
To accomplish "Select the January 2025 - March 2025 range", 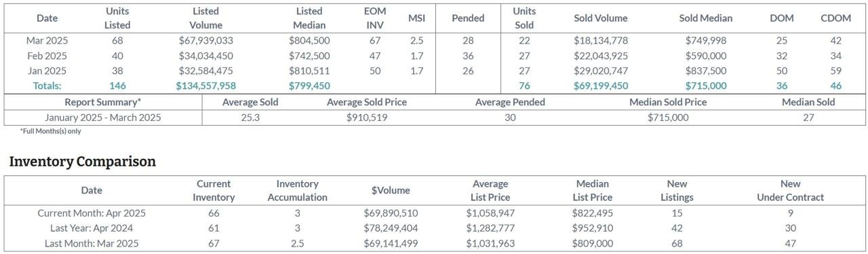I will tap(103, 117).
